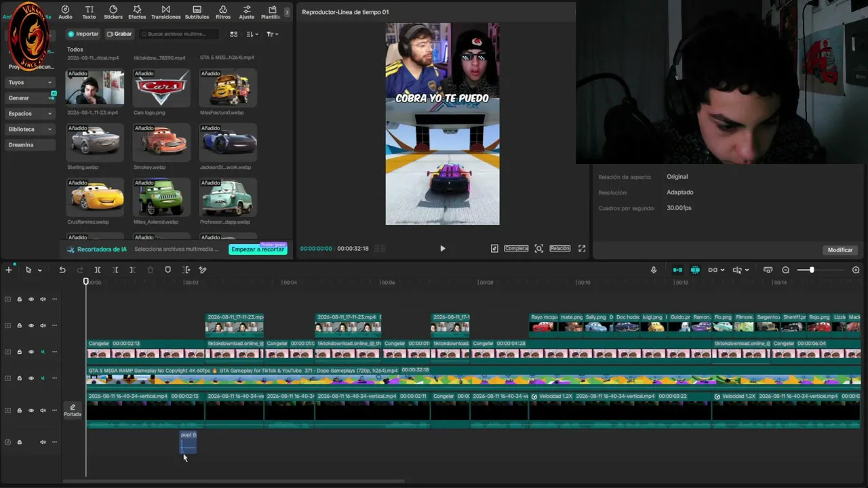Split the clip at the playhead
The image size is (868, 488).
coord(98,270)
